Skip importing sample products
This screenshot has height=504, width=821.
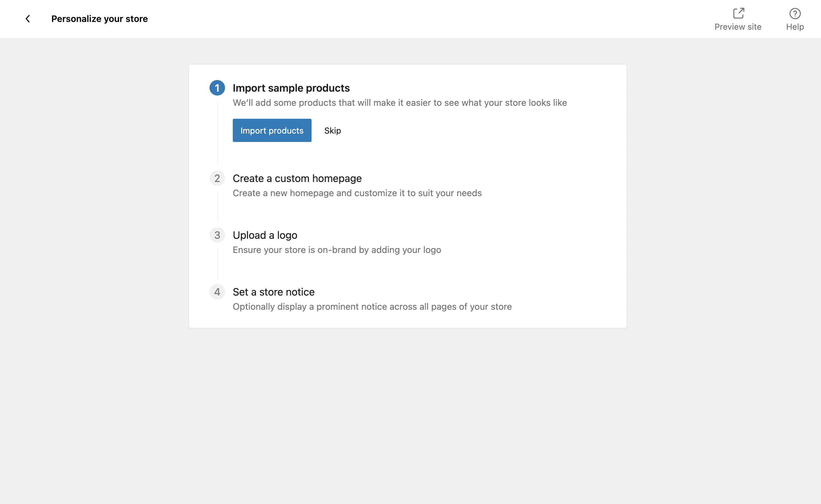point(333,131)
